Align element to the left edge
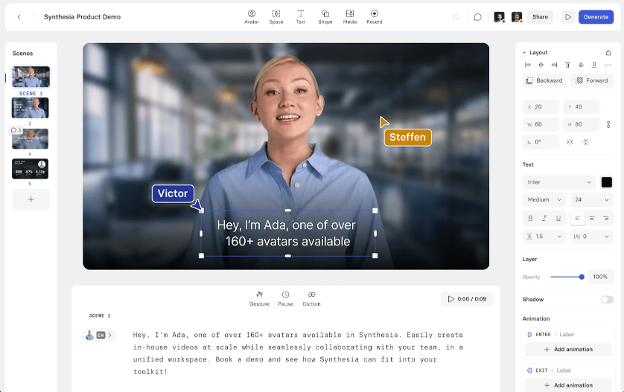Image resolution: width=624 pixels, height=392 pixels. [528, 65]
